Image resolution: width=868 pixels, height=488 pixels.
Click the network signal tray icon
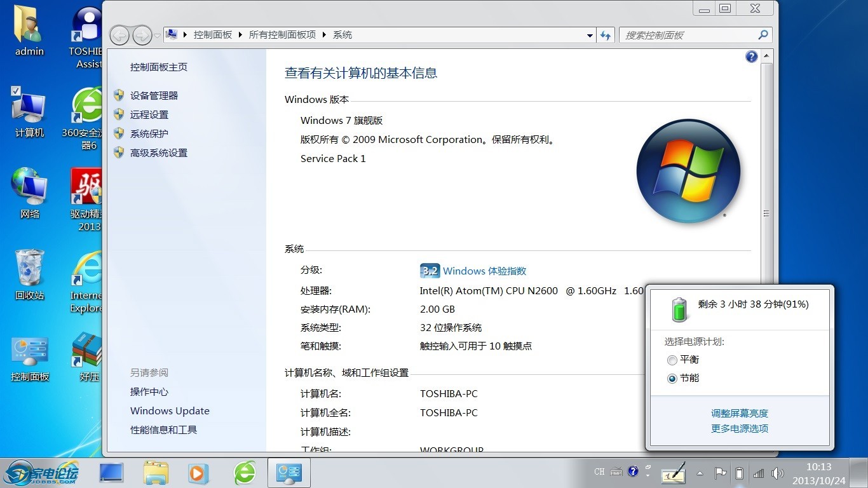(x=759, y=473)
